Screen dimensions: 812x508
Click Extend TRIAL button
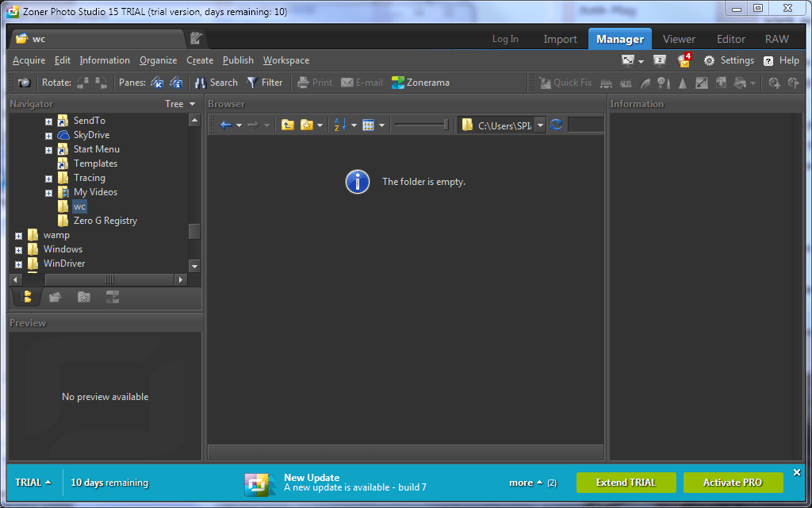point(626,483)
